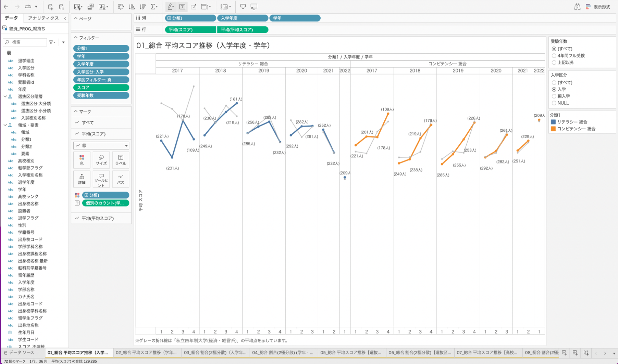
Task: Open the ラベル (Label) mark card
Action: tap(121, 160)
